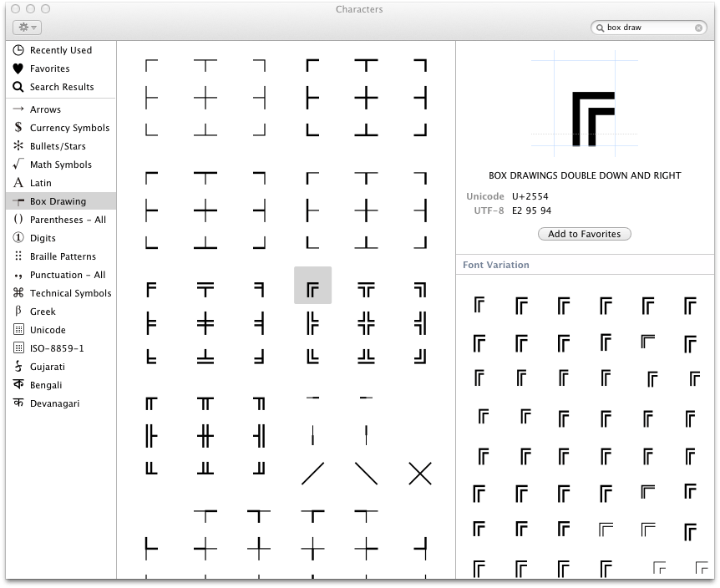The height and width of the screenshot is (588, 720).
Task: Browse the Greek category
Action: [61, 312]
